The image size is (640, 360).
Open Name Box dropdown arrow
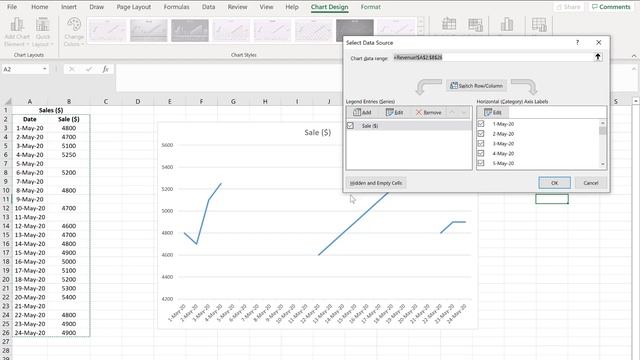pos(44,69)
